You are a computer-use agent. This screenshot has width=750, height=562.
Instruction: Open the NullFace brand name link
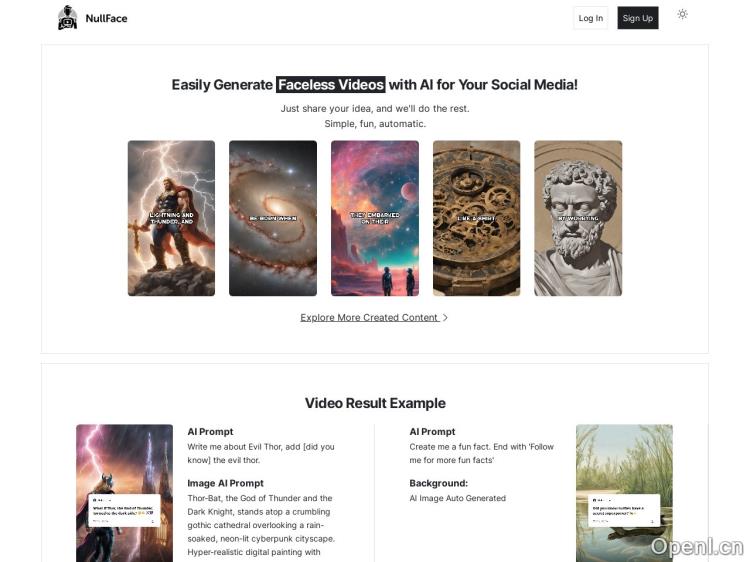(106, 18)
